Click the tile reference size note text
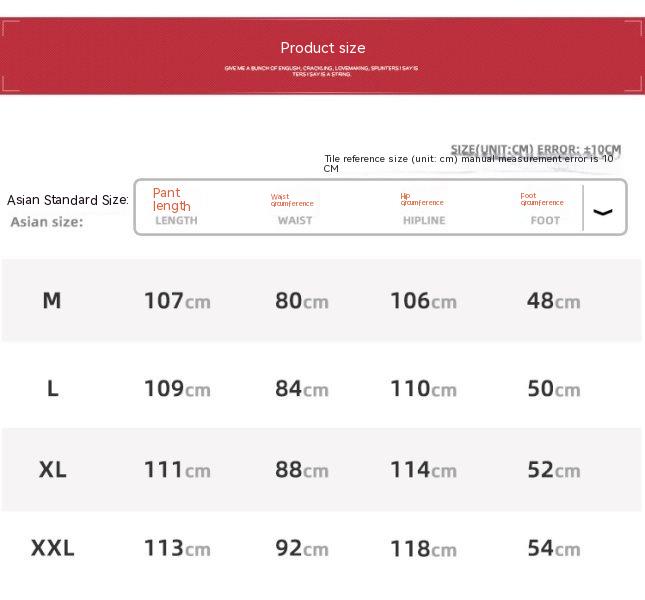Screen dimensions: 645x600 468,163
